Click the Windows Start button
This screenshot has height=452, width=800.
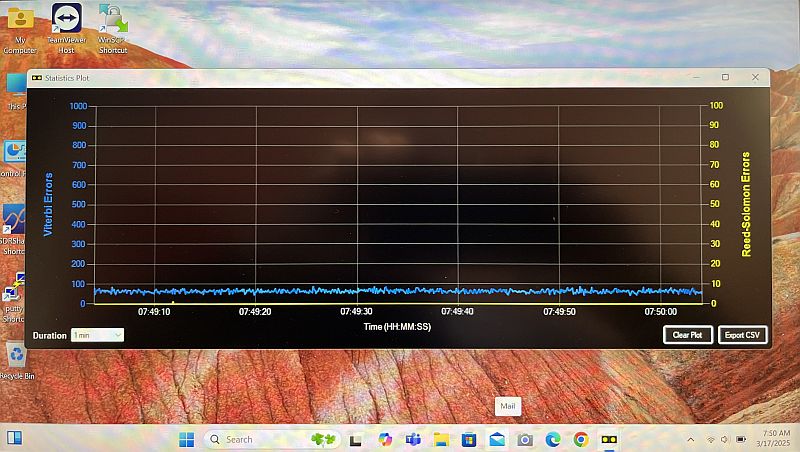pyautogui.click(x=187, y=439)
